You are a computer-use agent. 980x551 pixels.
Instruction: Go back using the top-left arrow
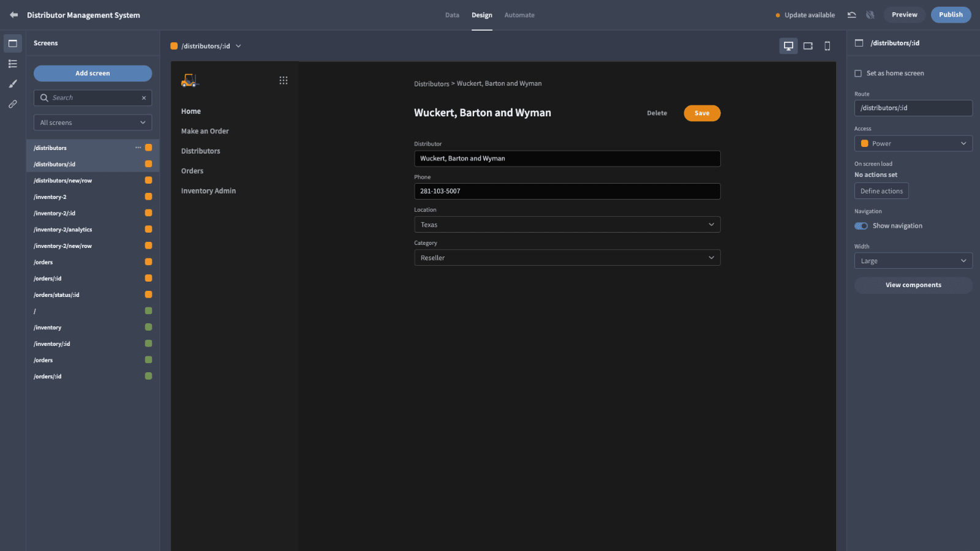(x=13, y=15)
